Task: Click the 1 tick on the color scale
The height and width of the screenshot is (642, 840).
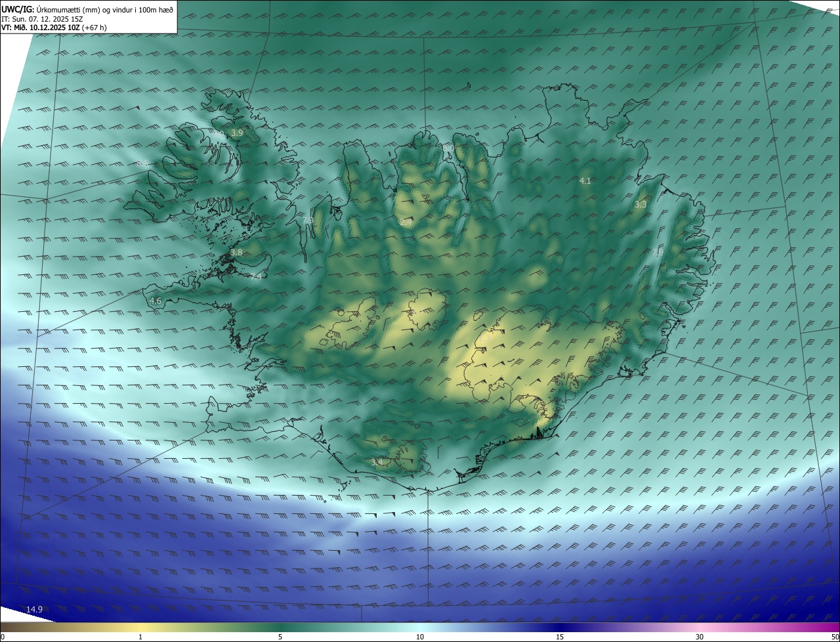Action: tap(140, 637)
